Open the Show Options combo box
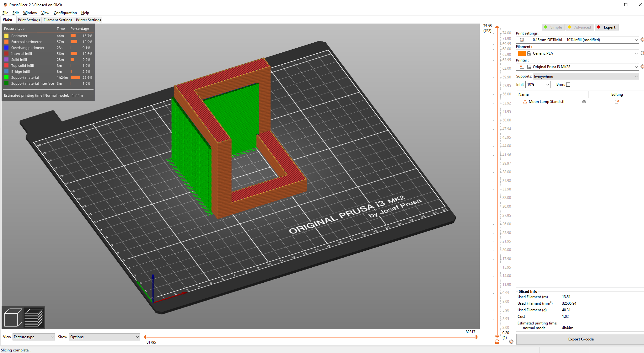Screen dimensions: 644x353 point(104,337)
